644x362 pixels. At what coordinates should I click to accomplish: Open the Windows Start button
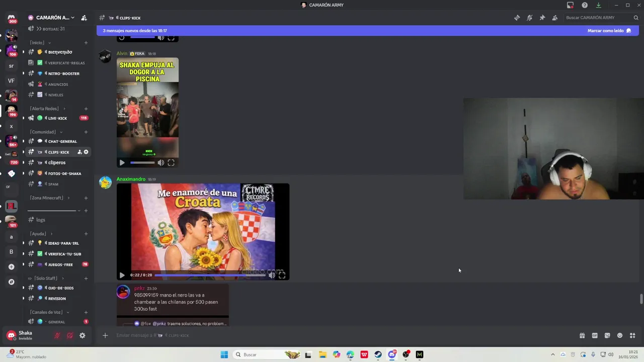pos(224,354)
